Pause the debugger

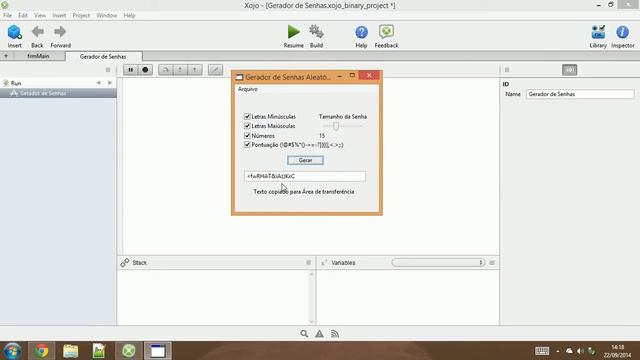point(131,70)
